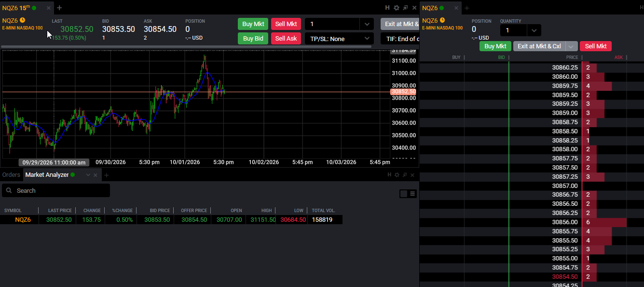
Task: Click the %CHANGE column header
Action: pyautogui.click(x=123, y=211)
